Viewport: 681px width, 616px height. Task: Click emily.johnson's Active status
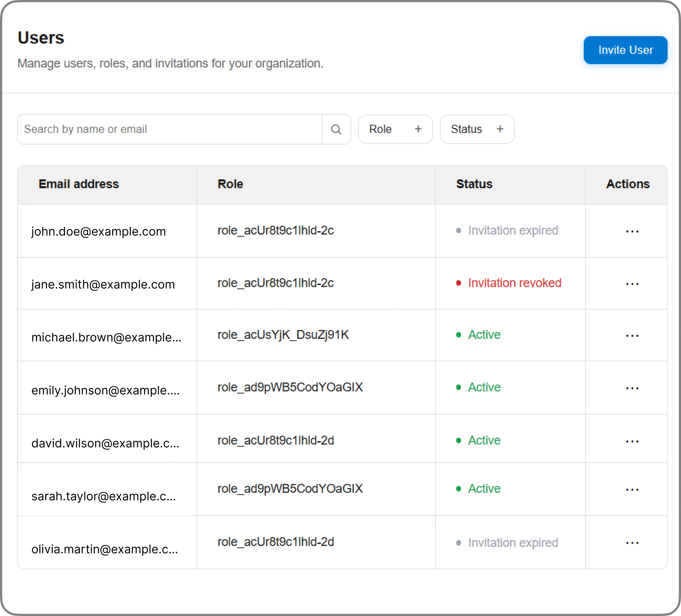click(478, 387)
